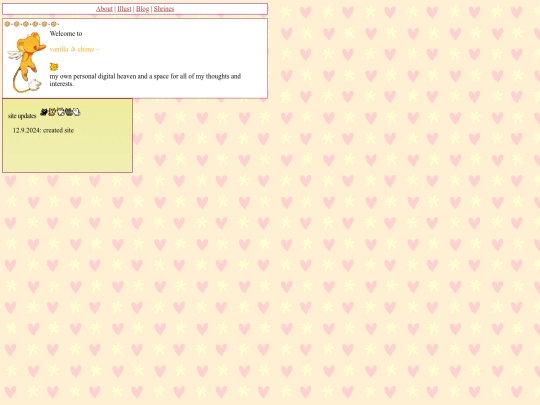Go to the Illust page link
This screenshot has height=405, width=540.
[x=124, y=9]
